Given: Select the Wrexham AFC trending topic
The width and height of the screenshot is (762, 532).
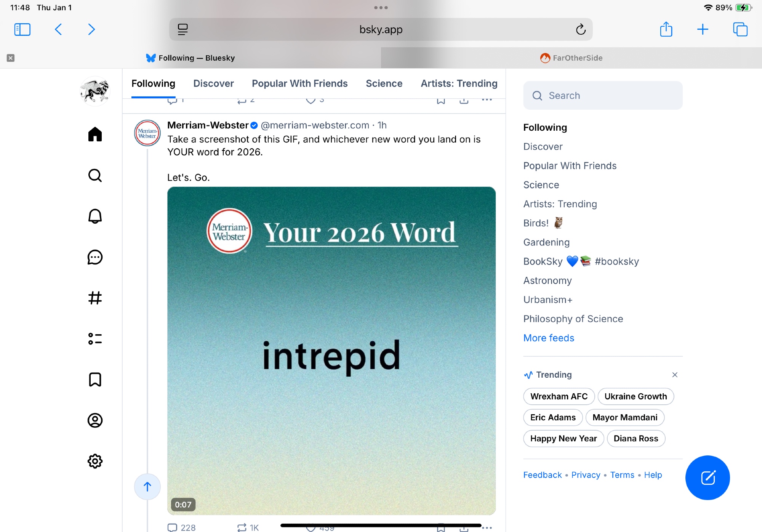Looking at the screenshot, I should click(559, 396).
